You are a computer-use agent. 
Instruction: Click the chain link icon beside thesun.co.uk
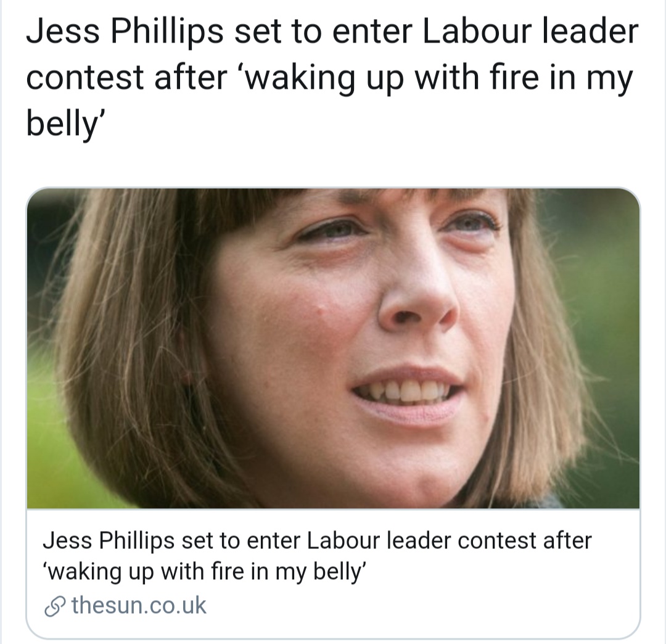coord(54,605)
